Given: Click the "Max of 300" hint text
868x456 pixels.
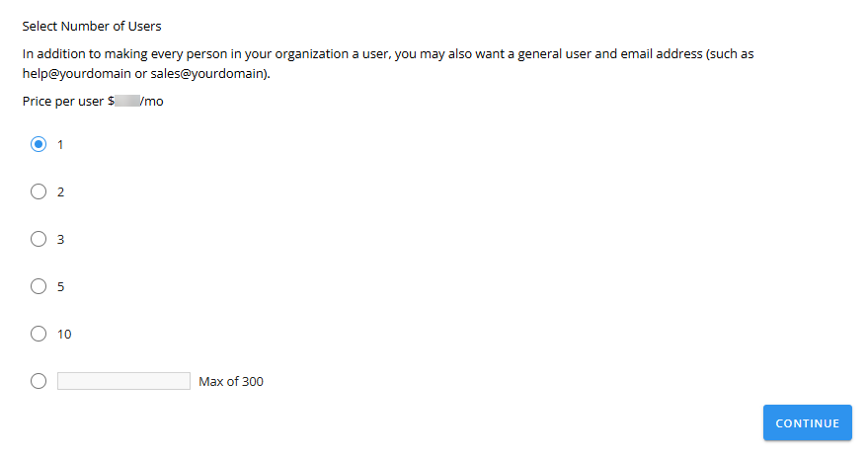Looking at the screenshot, I should (x=231, y=381).
